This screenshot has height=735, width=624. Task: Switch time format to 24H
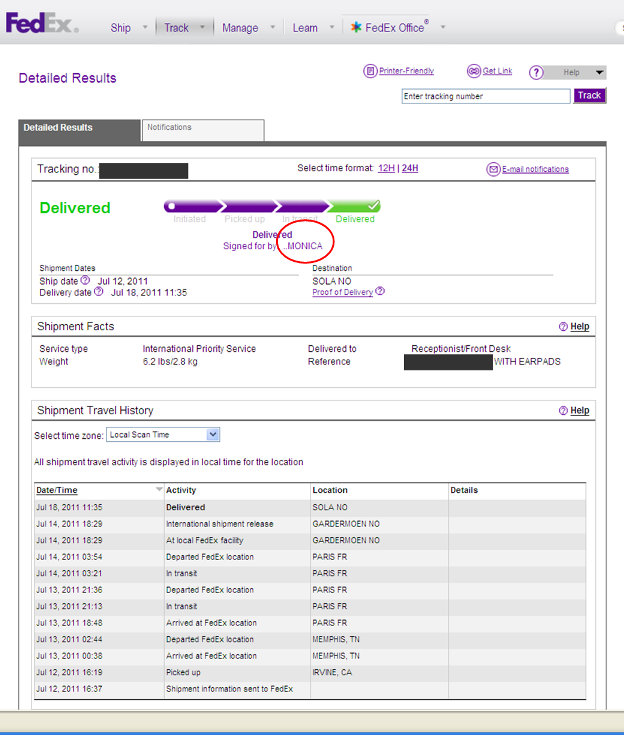[410, 168]
